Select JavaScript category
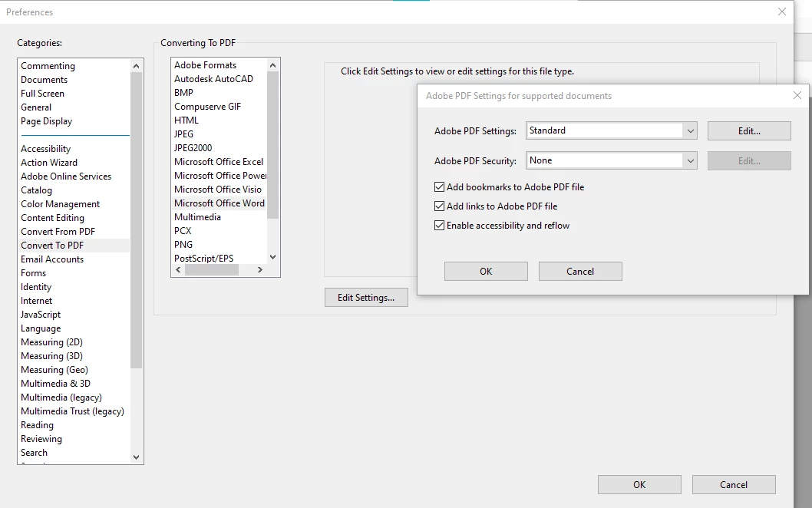Image resolution: width=812 pixels, height=508 pixels. coord(41,315)
